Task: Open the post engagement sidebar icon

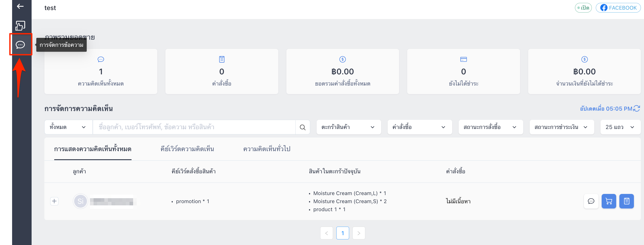Action: (x=20, y=26)
